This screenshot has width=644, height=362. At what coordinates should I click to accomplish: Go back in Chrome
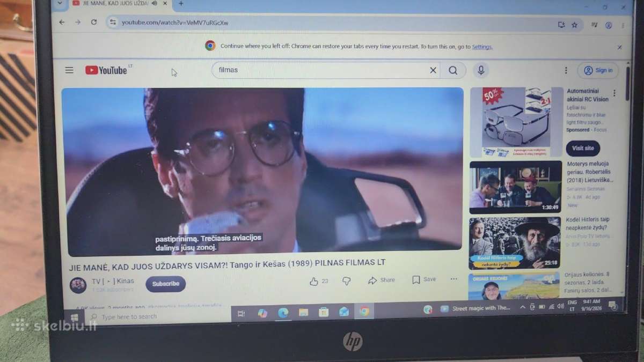point(62,22)
